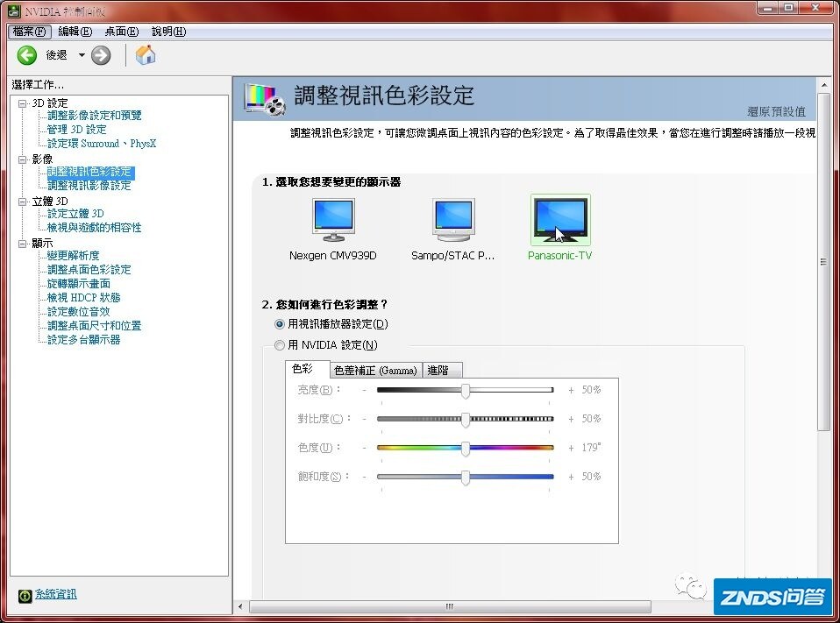Screen dimensions: 840x623
Task: Click the green back arrow icon
Action: (x=27, y=55)
